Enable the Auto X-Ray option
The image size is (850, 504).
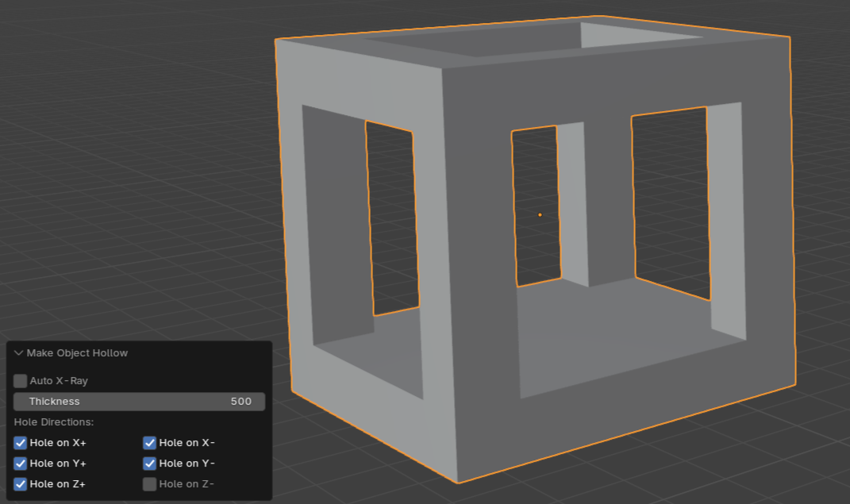[20, 381]
